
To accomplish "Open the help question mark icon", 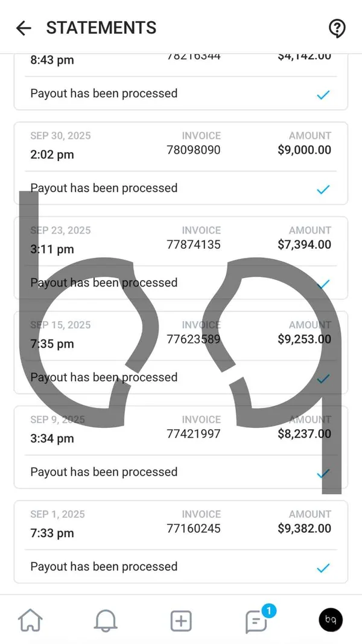I will [x=337, y=28].
